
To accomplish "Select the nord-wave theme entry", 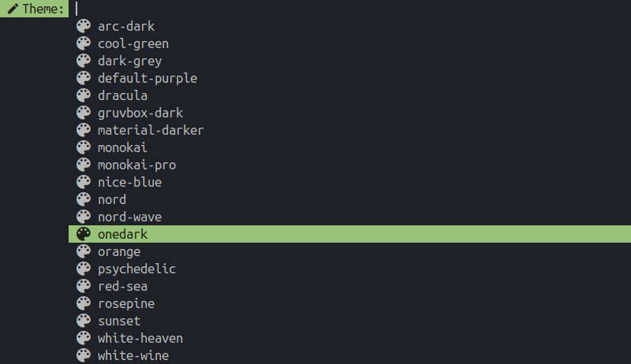I will 349,217.
